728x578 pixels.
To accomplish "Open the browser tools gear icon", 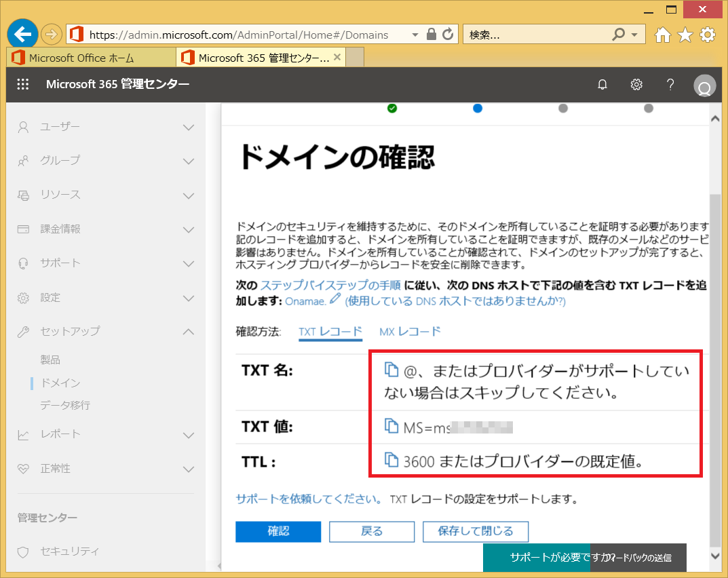I will pos(708,35).
